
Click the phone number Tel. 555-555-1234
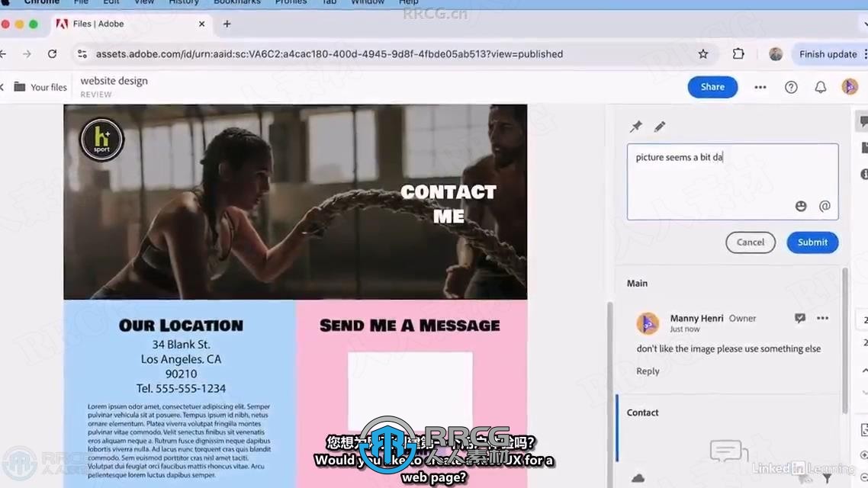pos(181,388)
